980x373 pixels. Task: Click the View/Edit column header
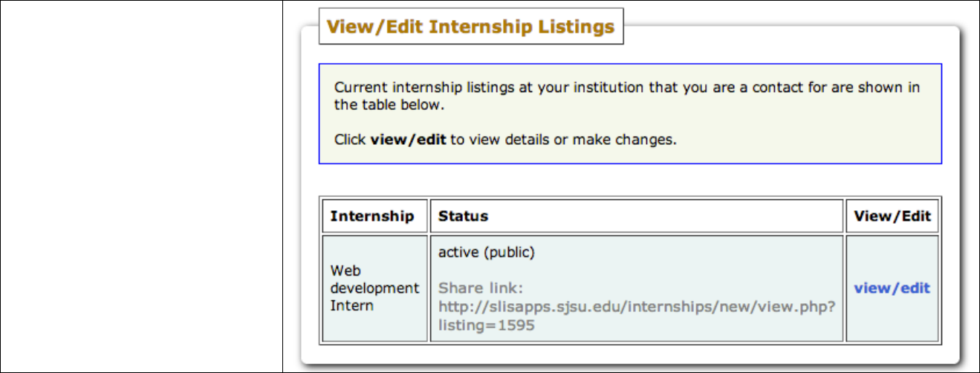coord(892,216)
